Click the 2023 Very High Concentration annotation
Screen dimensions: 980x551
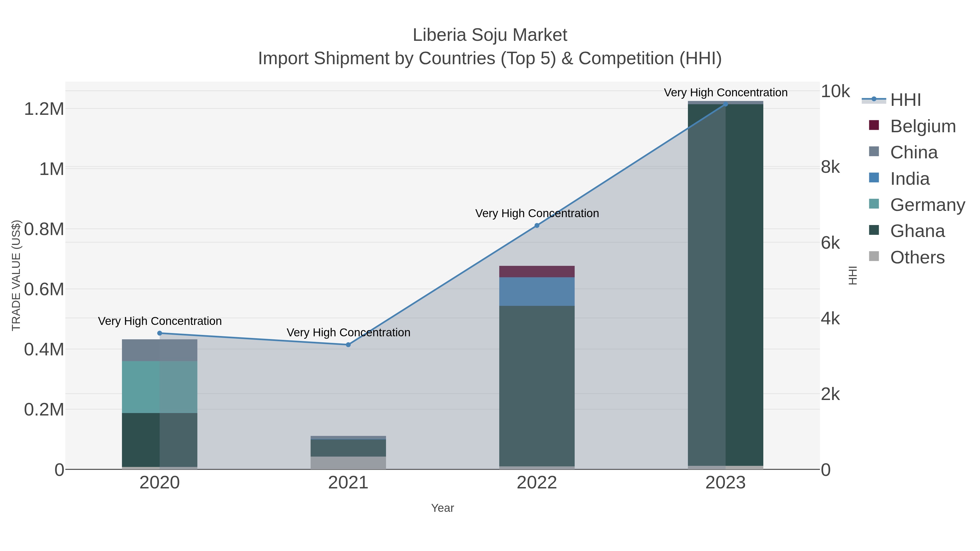(725, 93)
